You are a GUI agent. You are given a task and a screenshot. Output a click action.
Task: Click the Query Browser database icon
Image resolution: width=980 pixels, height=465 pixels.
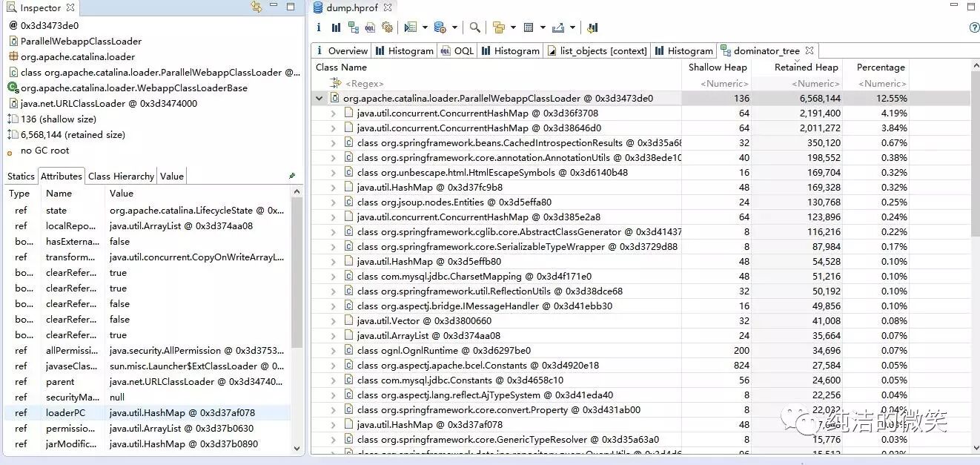pos(440,27)
